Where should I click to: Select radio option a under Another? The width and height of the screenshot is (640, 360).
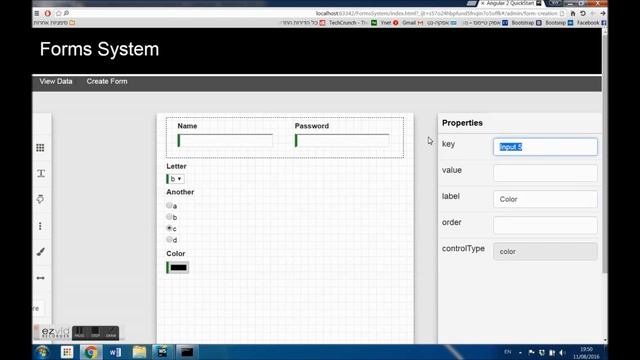[x=169, y=205]
